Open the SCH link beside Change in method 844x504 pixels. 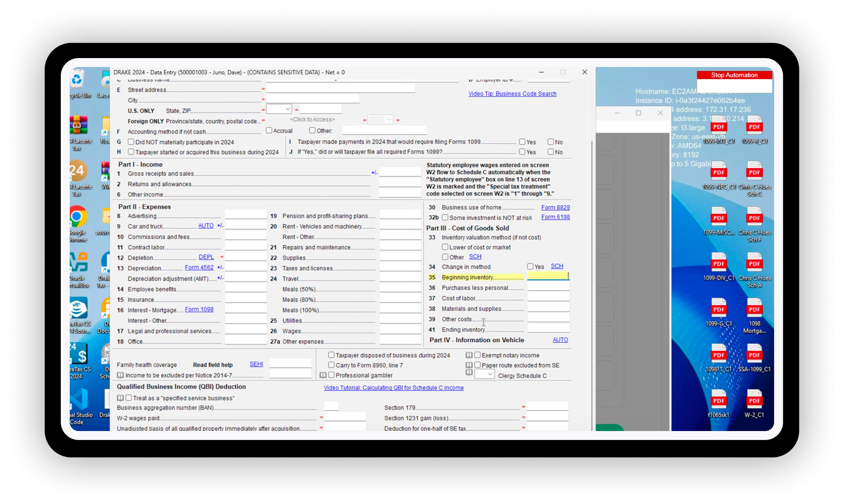pyautogui.click(x=557, y=266)
